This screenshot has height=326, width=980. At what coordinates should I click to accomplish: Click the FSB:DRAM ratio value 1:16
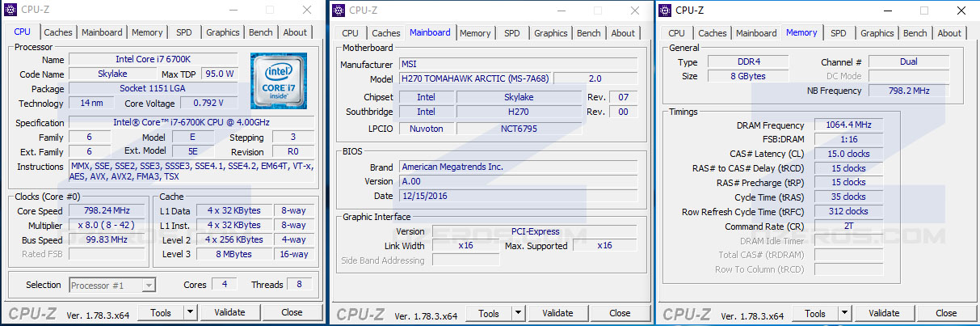848,139
